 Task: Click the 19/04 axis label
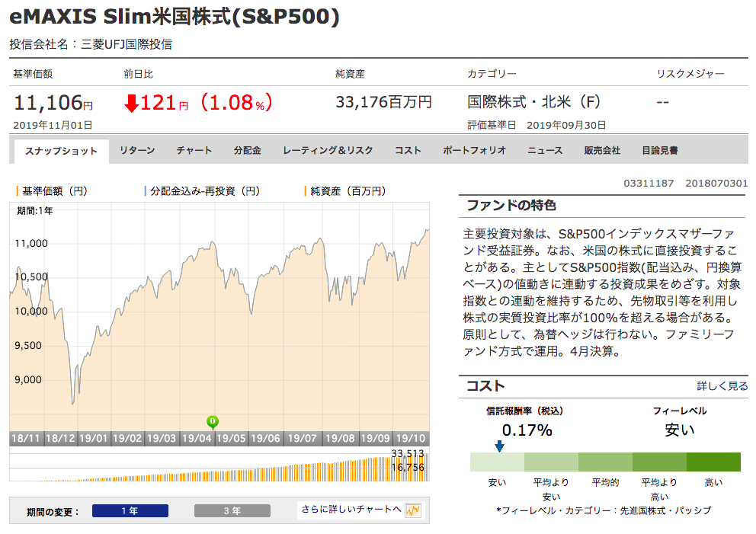coord(197,439)
